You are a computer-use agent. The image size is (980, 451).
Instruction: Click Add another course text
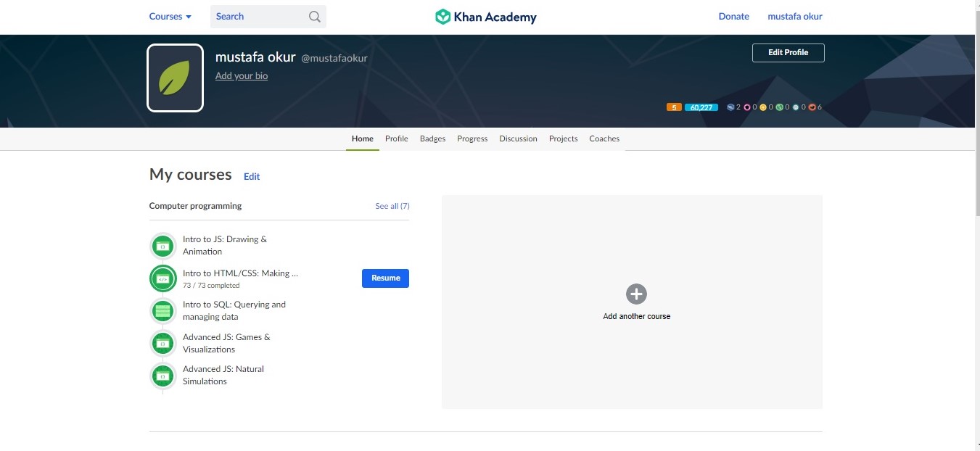[637, 316]
